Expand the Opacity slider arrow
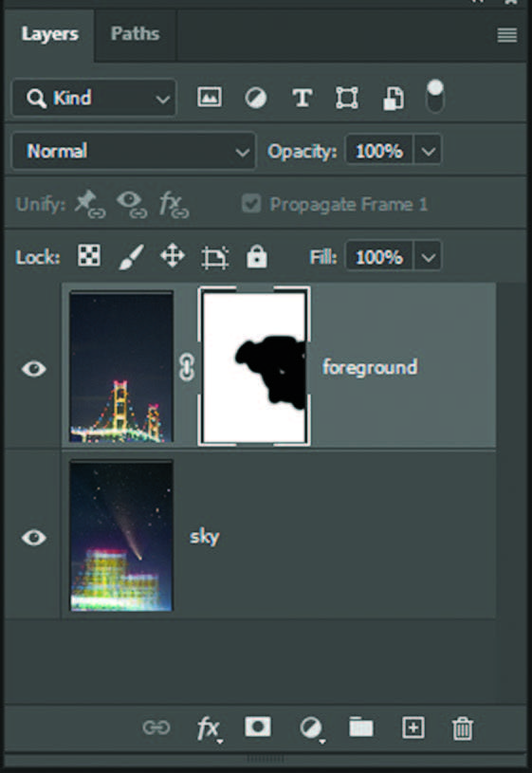The height and width of the screenshot is (773, 532). point(428,150)
